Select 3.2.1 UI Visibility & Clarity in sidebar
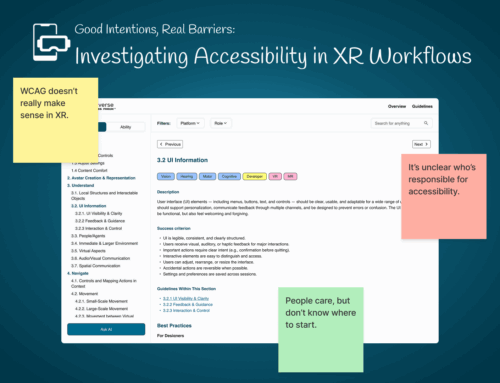 tap(99, 213)
